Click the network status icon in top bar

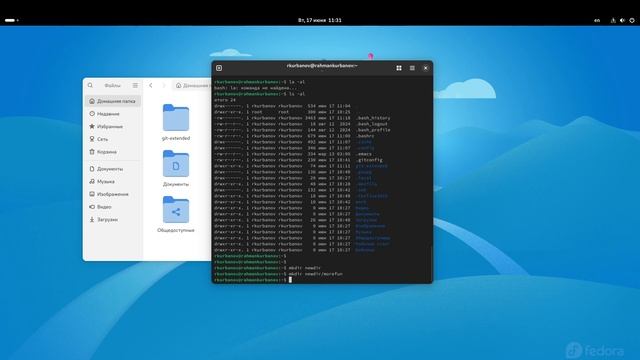click(613, 20)
